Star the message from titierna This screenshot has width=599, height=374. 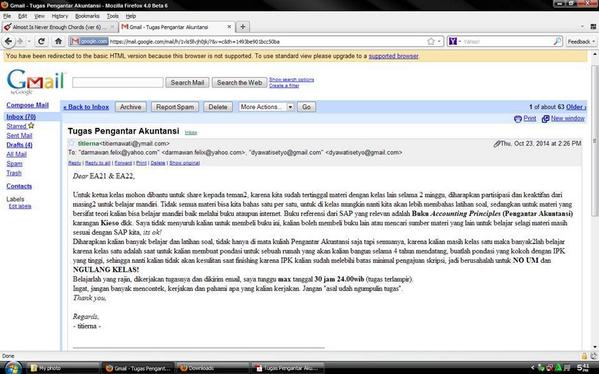tap(71, 143)
